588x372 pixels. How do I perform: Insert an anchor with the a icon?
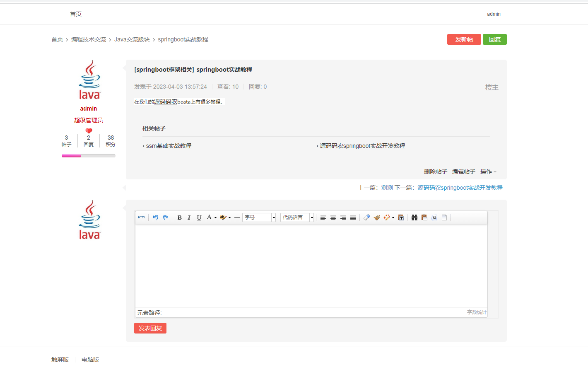(434, 217)
